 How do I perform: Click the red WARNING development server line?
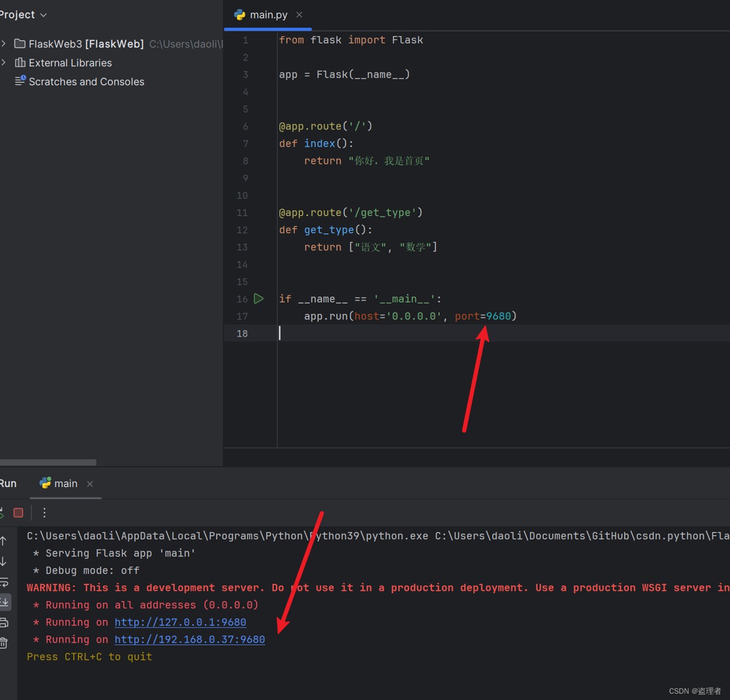coord(378,587)
